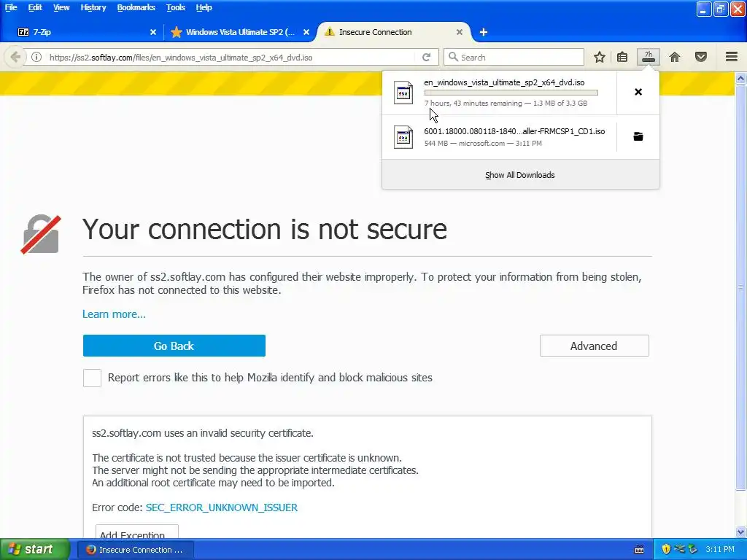The height and width of the screenshot is (560, 747).
Task: Reload the page with refresh icon
Action: [426, 57]
